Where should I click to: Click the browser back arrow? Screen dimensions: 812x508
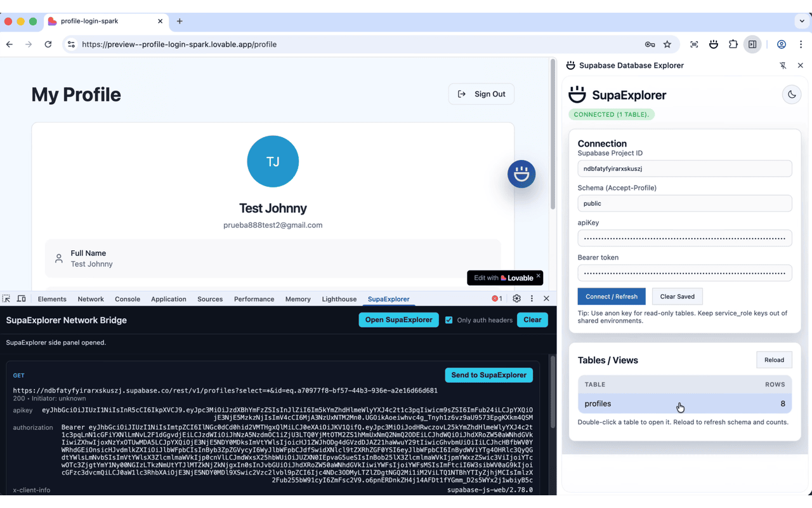coord(10,44)
